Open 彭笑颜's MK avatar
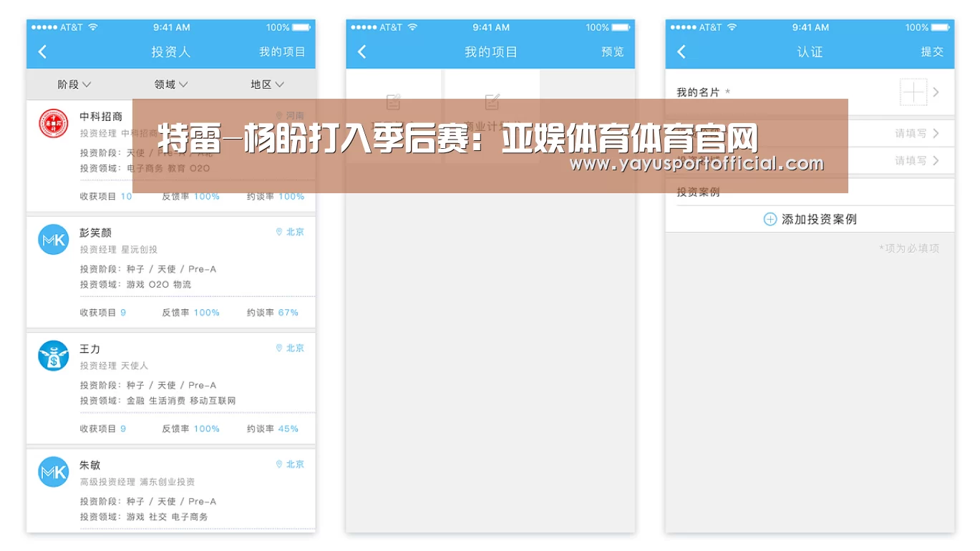The width and height of the screenshot is (980, 551). tap(53, 240)
